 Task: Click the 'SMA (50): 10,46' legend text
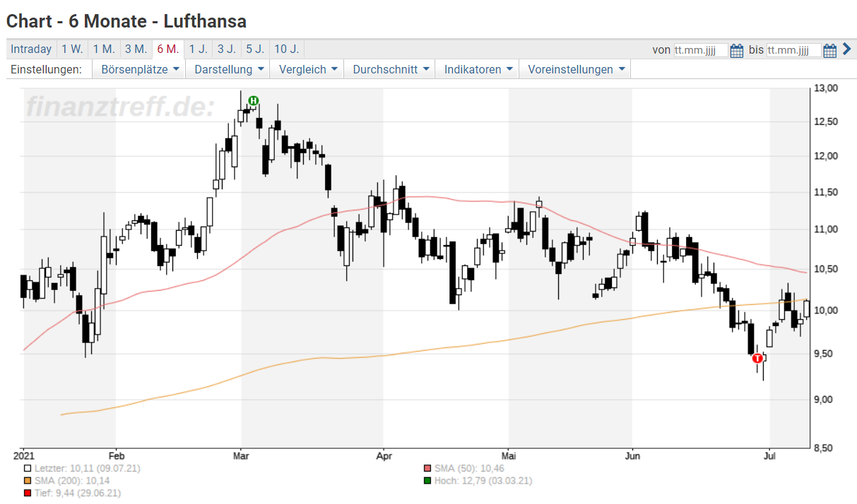469,468
